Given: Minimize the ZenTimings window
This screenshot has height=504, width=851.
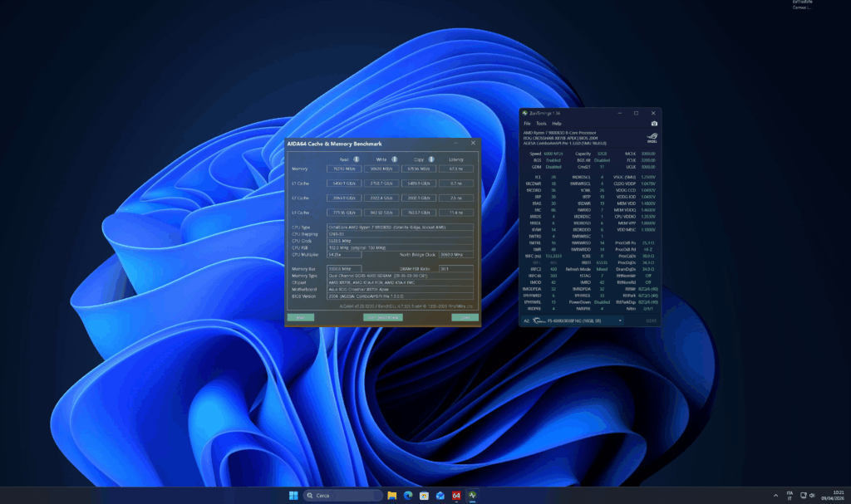Looking at the screenshot, I should click(619, 114).
